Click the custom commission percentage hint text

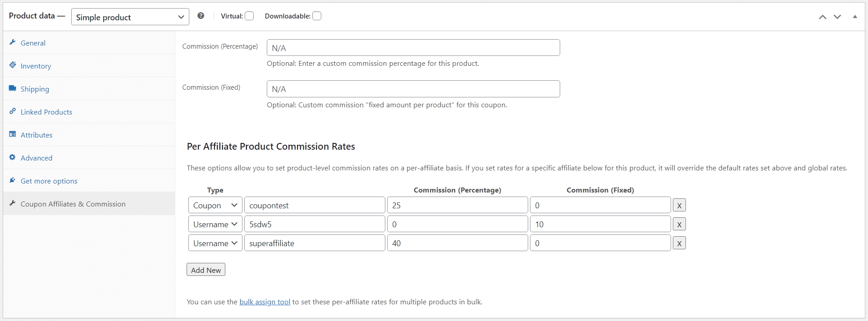[x=373, y=64]
